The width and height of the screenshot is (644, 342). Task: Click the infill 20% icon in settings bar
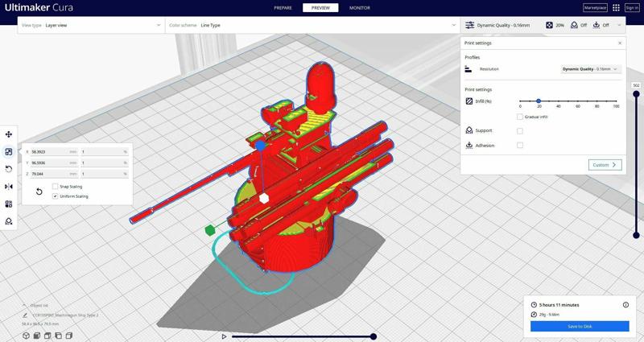tap(549, 25)
